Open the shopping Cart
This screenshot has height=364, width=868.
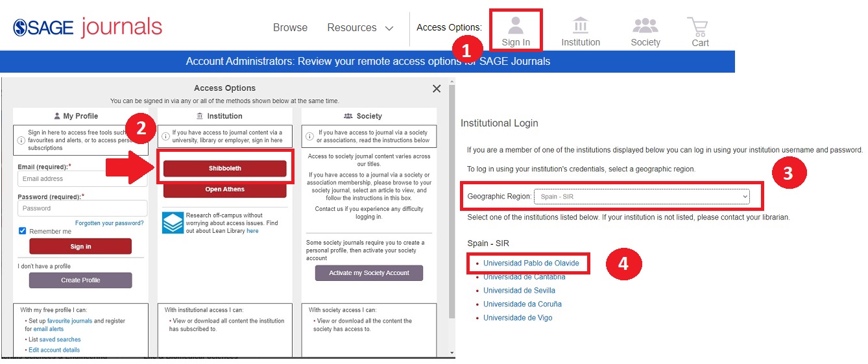click(699, 32)
